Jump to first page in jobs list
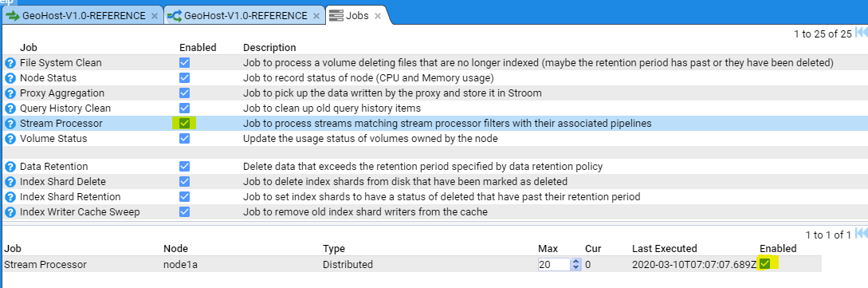Screen dimensions: 868x288 [x=862, y=34]
